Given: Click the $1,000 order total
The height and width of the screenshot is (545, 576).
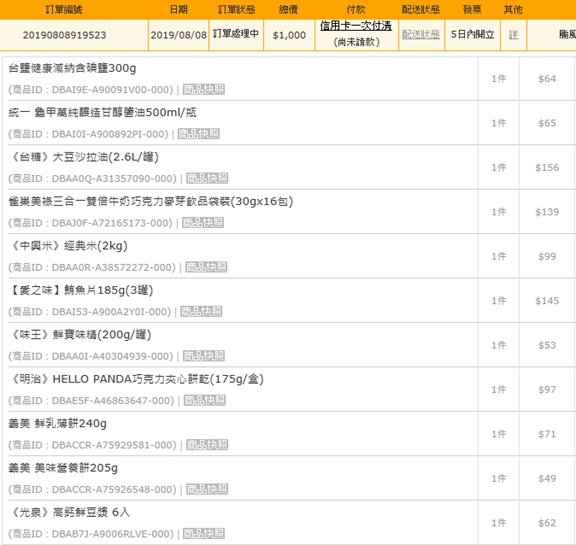Looking at the screenshot, I should point(289,35).
